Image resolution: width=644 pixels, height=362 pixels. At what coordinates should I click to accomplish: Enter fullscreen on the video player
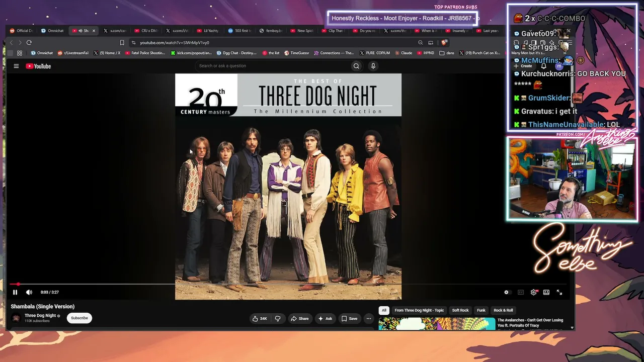click(x=559, y=292)
